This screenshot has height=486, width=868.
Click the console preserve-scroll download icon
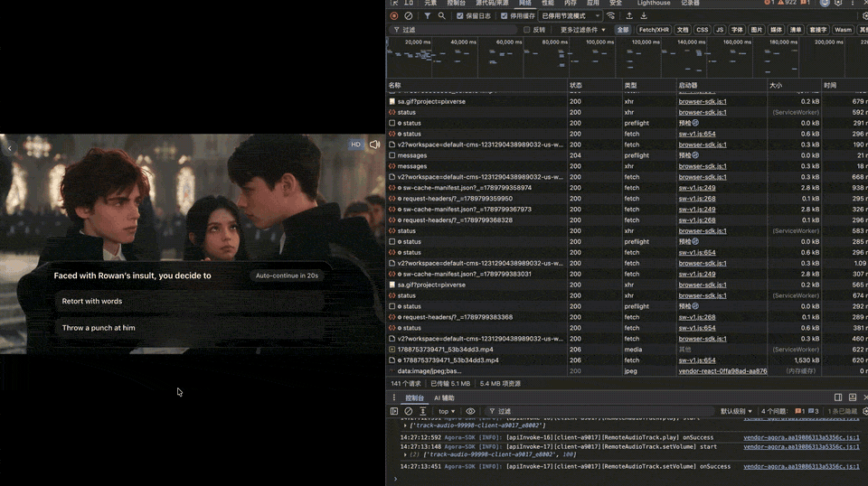coord(423,411)
